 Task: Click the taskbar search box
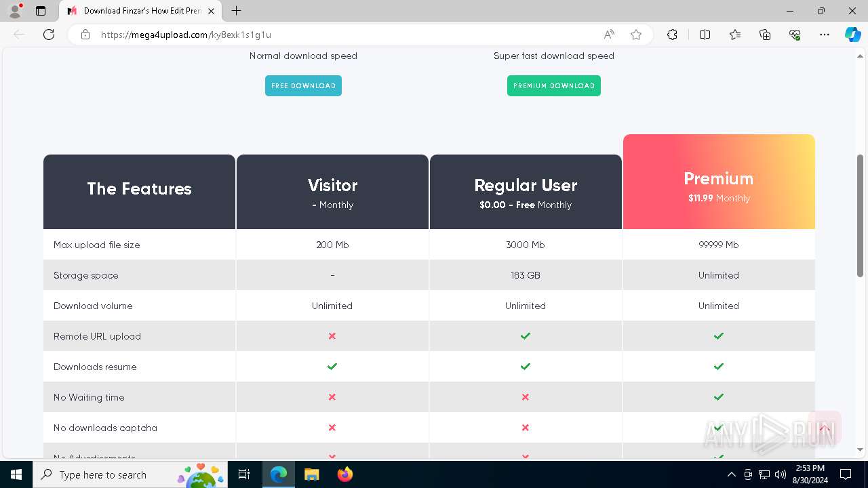click(x=131, y=474)
